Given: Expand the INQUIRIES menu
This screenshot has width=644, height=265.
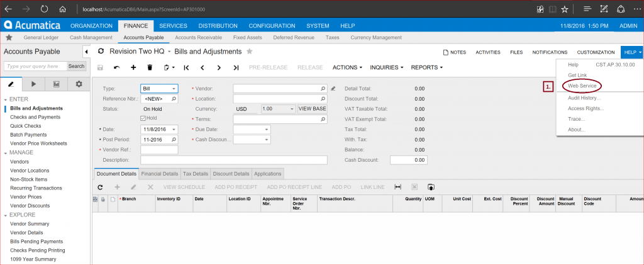Looking at the screenshot, I should [387, 67].
